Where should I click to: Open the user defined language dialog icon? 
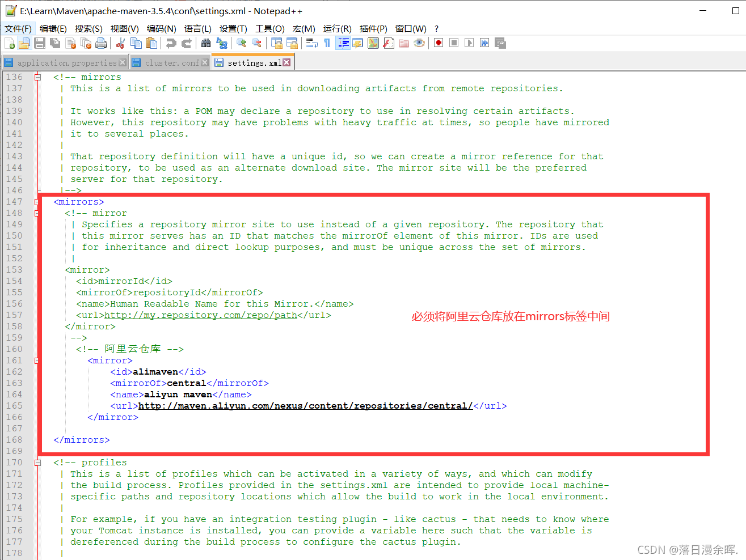coord(358,43)
